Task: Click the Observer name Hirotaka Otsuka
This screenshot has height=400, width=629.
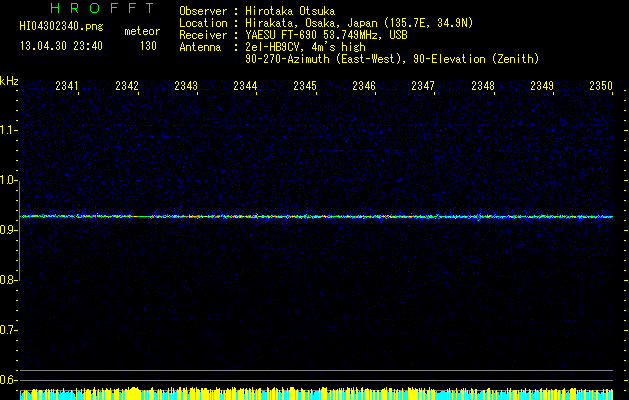Action: click(x=290, y=11)
